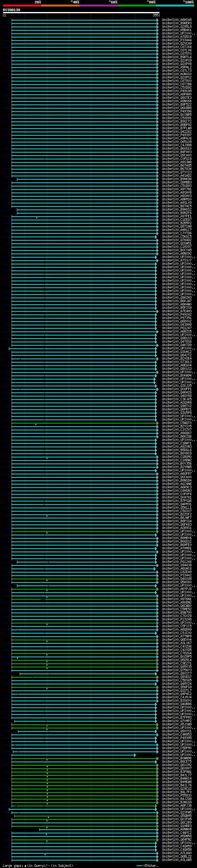Select hit label UniRef100_Q285L8
Image resolution: width=197 pixels, height=868 pixels.
click(x=177, y=26)
